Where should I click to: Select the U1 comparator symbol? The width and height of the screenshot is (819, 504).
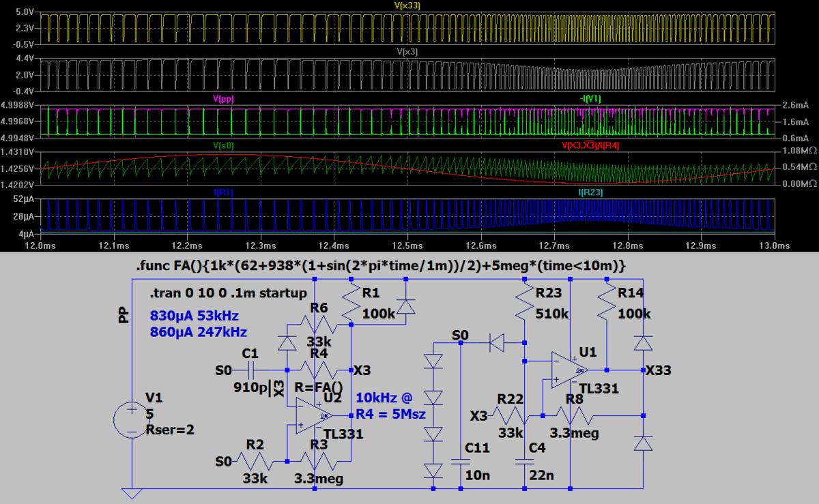(x=570, y=370)
